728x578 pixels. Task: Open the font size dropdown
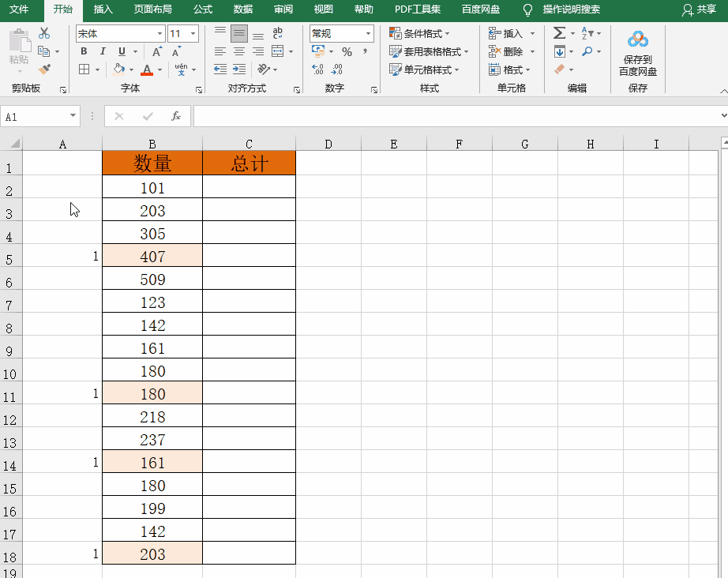193,33
